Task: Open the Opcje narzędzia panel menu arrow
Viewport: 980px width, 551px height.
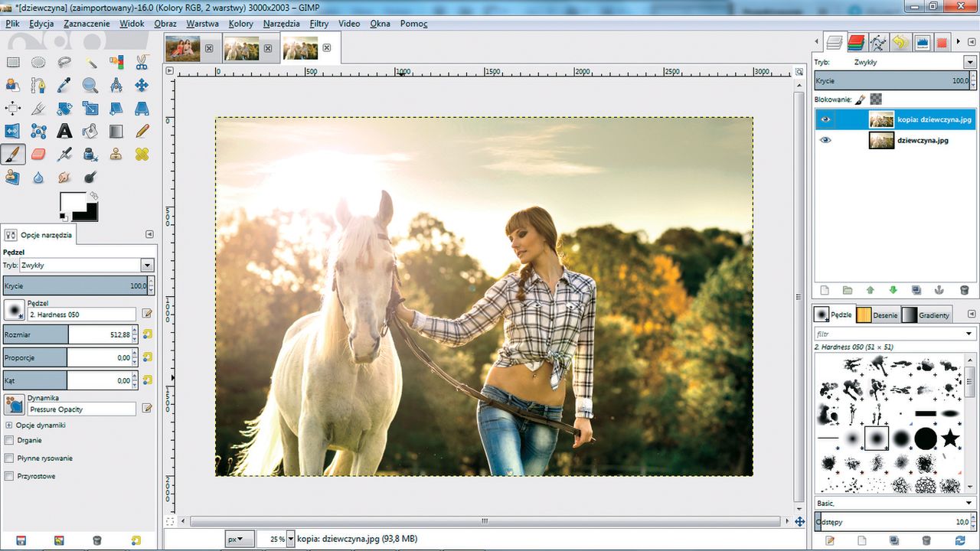Action: (x=149, y=234)
